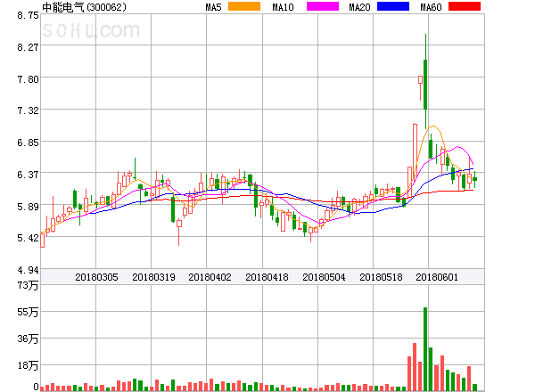This screenshot has width=535, height=392.
Task: Click the red MA60 legend swatch
Action: pos(465,6)
